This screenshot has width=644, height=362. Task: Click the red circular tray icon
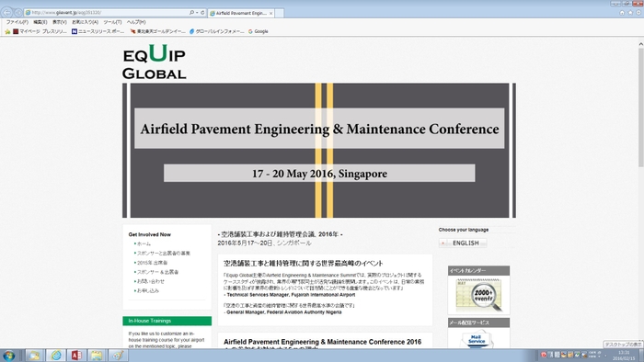(x=544, y=355)
